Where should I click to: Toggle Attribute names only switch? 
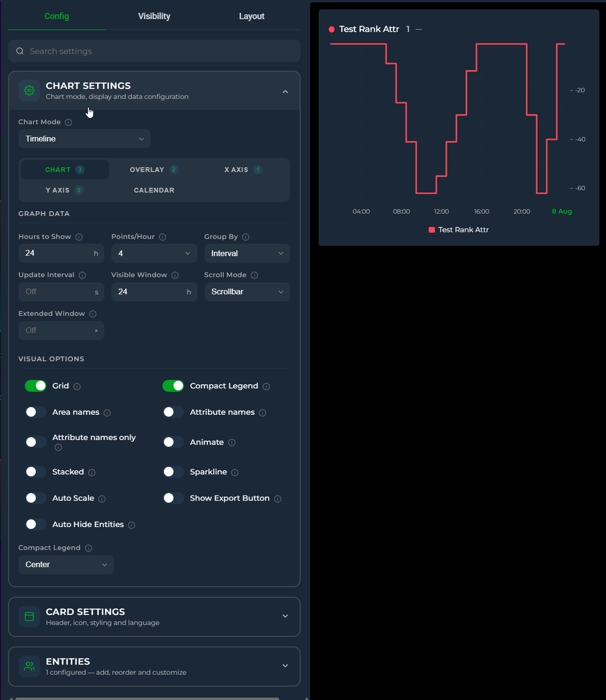pyautogui.click(x=35, y=442)
